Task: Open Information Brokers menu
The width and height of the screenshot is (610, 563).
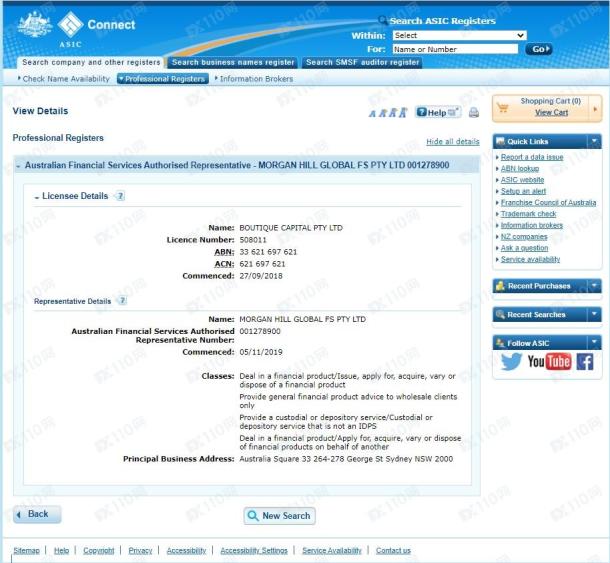Action: coord(254,79)
